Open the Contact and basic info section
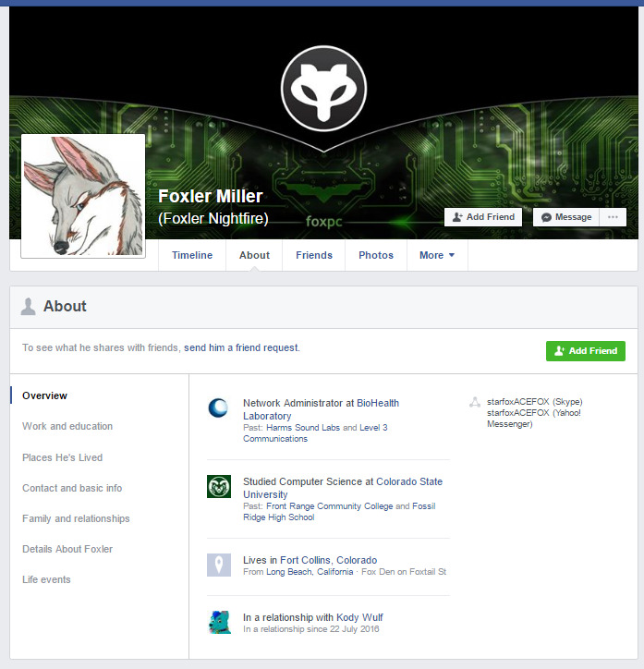Image resolution: width=644 pixels, height=669 pixels. point(72,488)
